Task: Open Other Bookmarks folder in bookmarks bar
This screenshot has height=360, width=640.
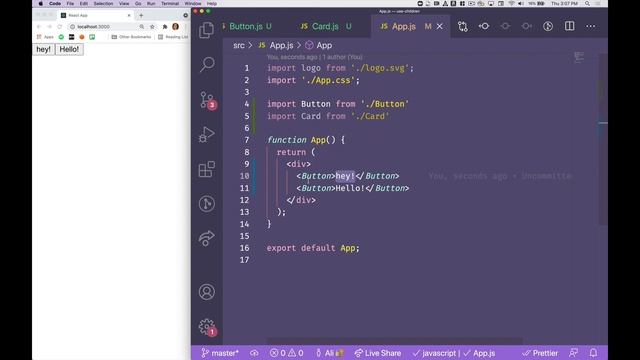Action: pos(131,37)
